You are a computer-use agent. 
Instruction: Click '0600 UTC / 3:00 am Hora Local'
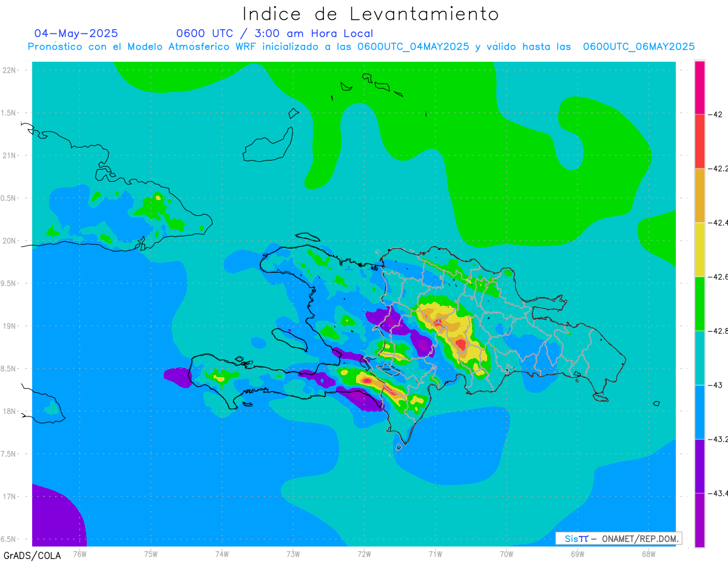275,33
